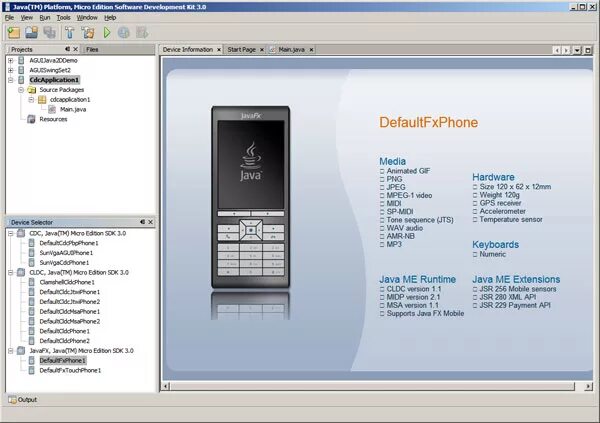
Task: Click the horizontal scrollbar track
Action: [x=373, y=387]
